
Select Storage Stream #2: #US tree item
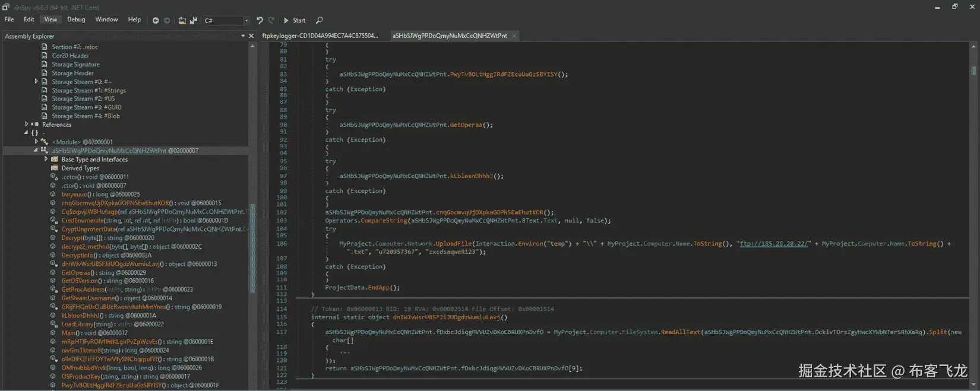(83, 98)
